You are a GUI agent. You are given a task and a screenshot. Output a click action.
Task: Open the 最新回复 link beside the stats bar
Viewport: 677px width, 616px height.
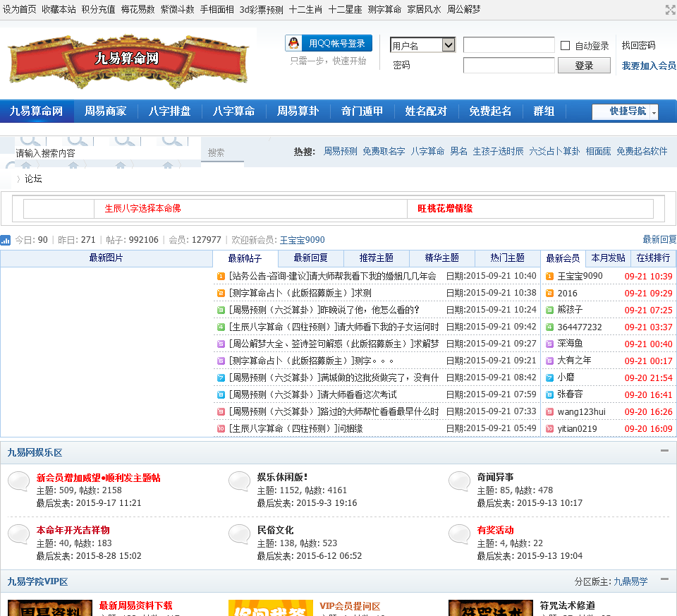tap(659, 239)
